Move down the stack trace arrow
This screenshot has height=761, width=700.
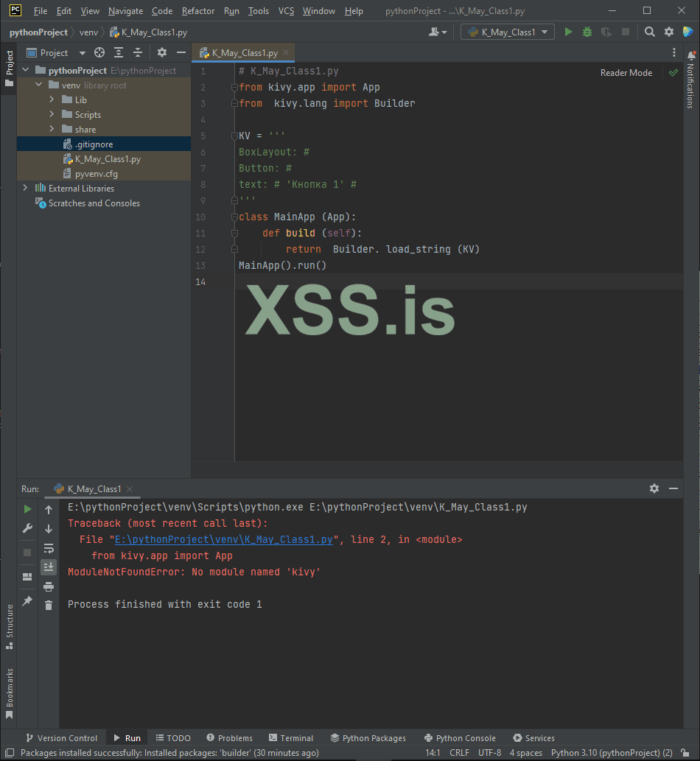[49, 528]
